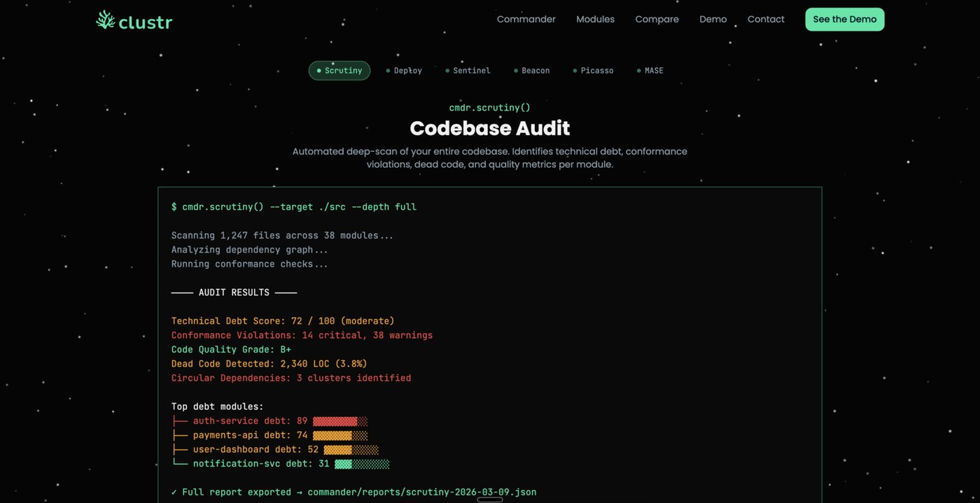Click the 'Top debt modules:' label
Viewport: 980px width, 503px height.
pyautogui.click(x=218, y=406)
